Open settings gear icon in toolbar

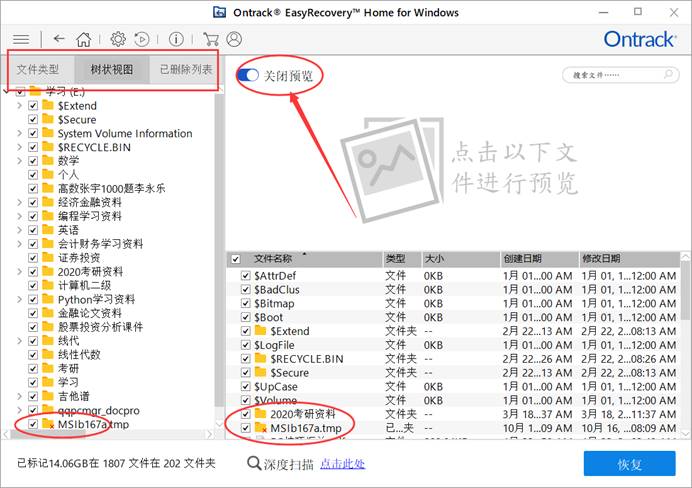118,39
